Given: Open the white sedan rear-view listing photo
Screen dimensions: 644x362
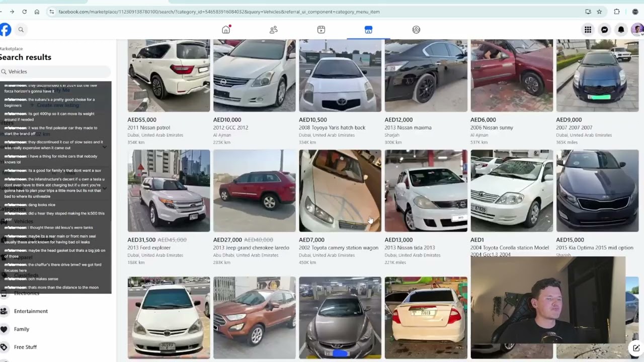Looking at the screenshot, I should tap(426, 318).
